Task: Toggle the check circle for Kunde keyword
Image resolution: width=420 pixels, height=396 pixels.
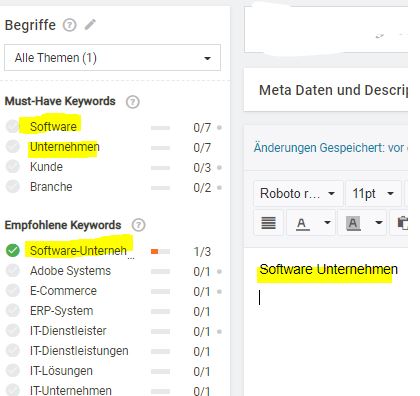Action: click(13, 166)
